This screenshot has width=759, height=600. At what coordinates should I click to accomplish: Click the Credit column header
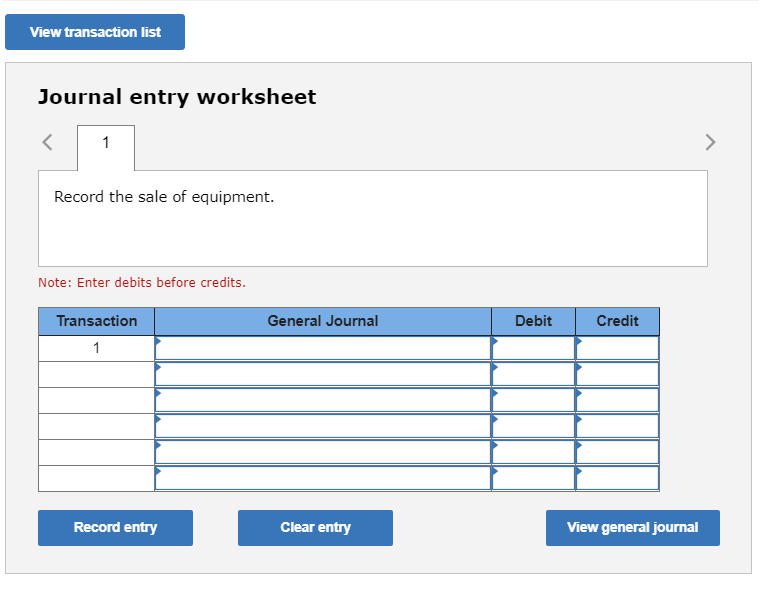618,321
